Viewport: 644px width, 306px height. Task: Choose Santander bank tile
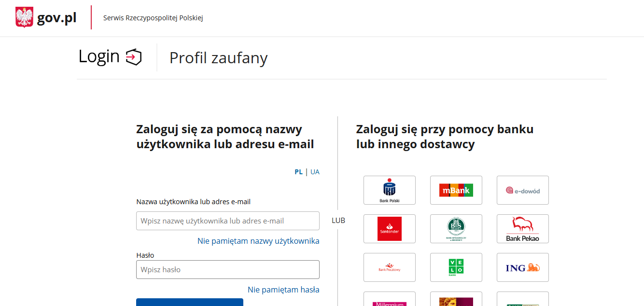[390, 228]
